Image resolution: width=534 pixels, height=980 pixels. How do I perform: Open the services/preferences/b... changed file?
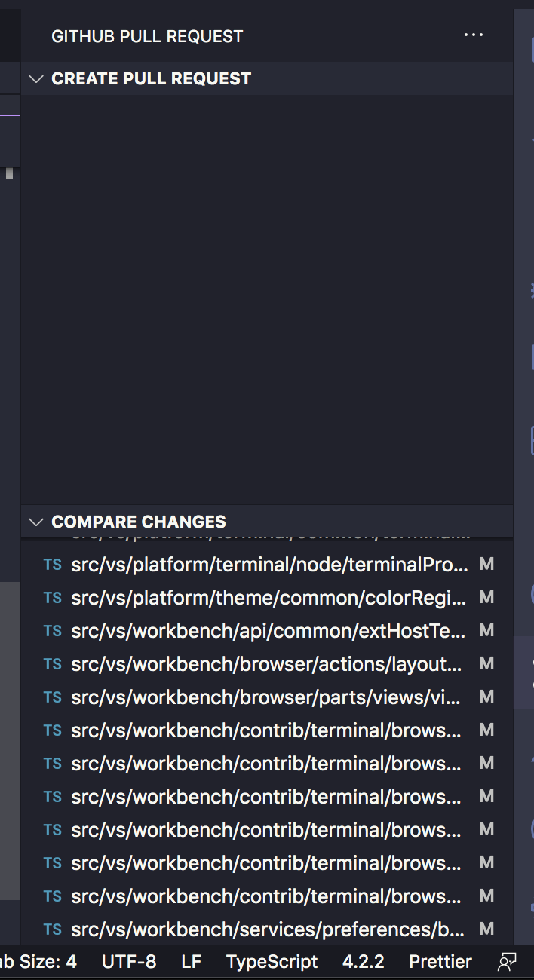[268, 929]
